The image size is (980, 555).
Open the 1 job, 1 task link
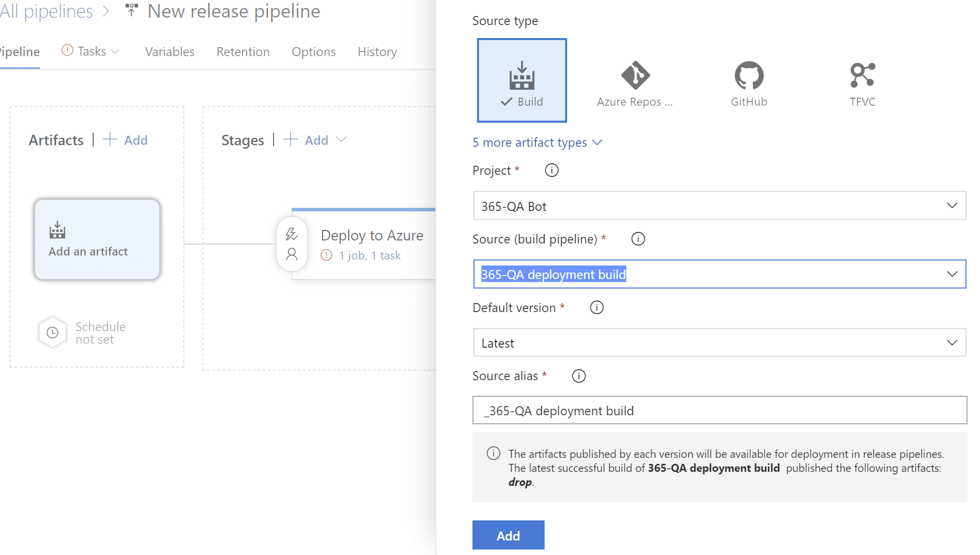(x=370, y=255)
